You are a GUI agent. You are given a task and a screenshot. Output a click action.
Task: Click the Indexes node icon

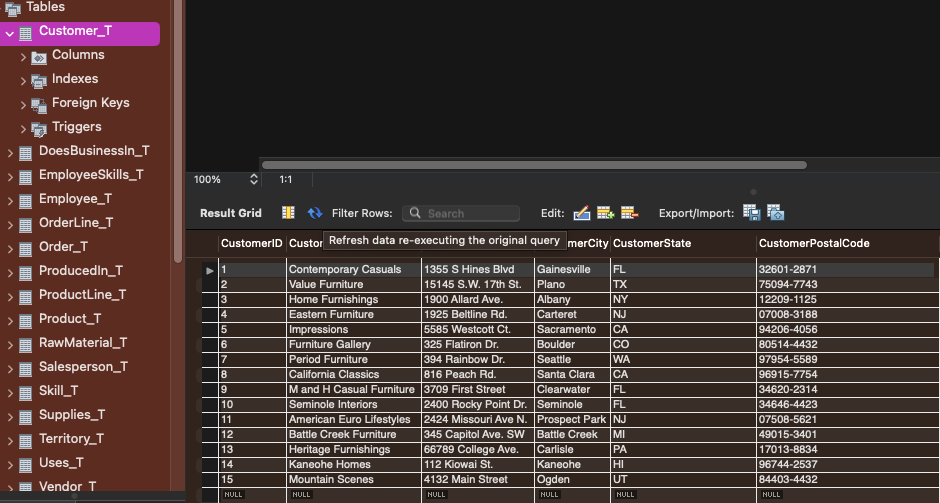tap(39, 81)
